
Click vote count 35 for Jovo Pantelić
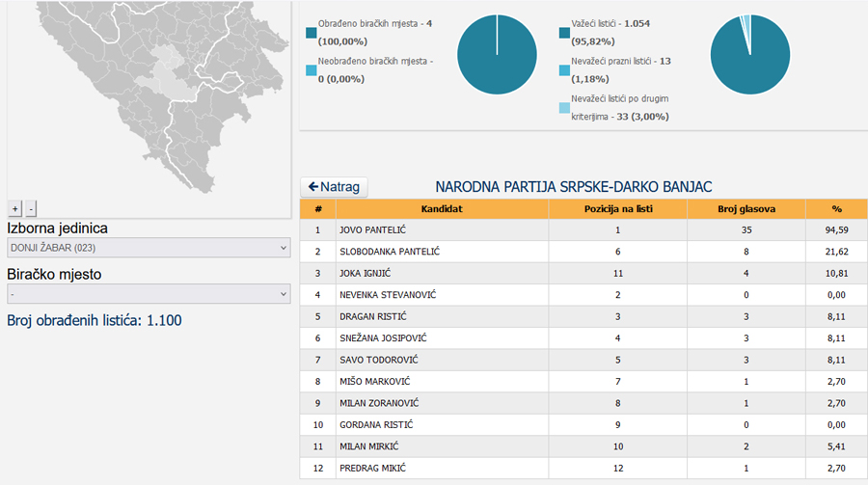click(746, 229)
